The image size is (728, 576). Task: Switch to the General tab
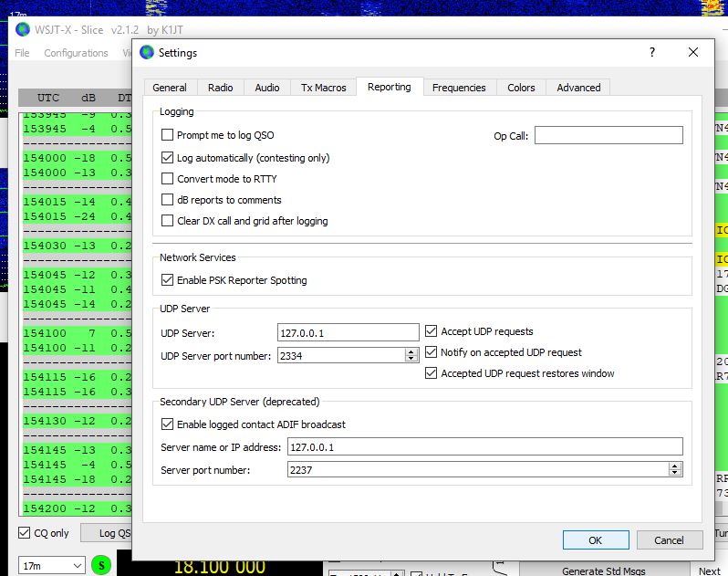coord(170,88)
